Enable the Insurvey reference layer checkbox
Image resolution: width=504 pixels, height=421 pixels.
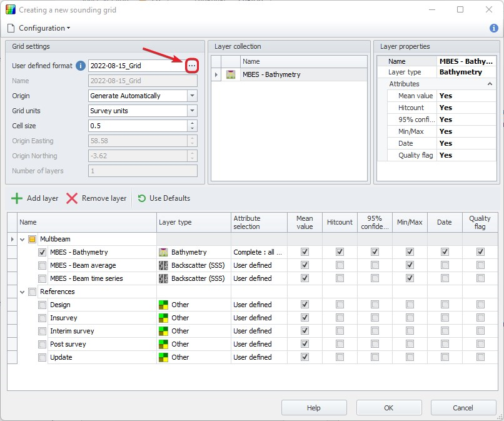coord(43,318)
